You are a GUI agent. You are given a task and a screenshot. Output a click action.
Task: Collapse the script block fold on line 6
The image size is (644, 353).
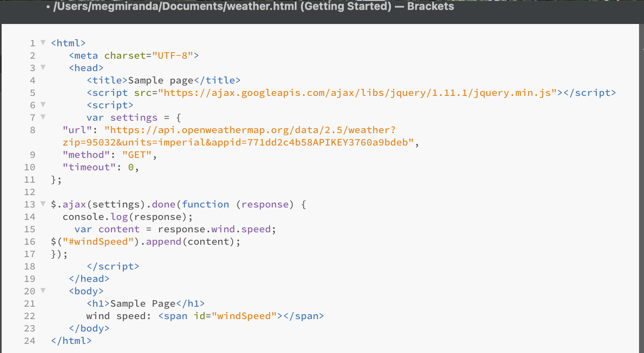[43, 105]
